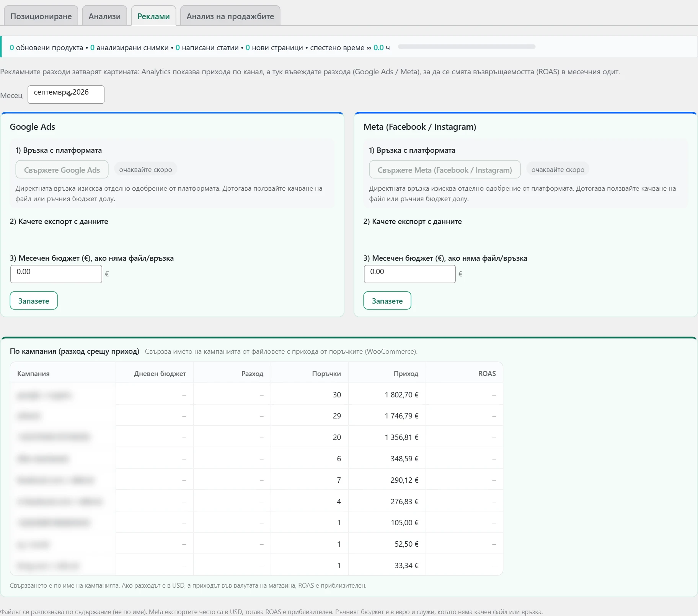Viewport: 698px width, 616px height.
Task: Click the ROAS column header
Action: (x=464, y=373)
